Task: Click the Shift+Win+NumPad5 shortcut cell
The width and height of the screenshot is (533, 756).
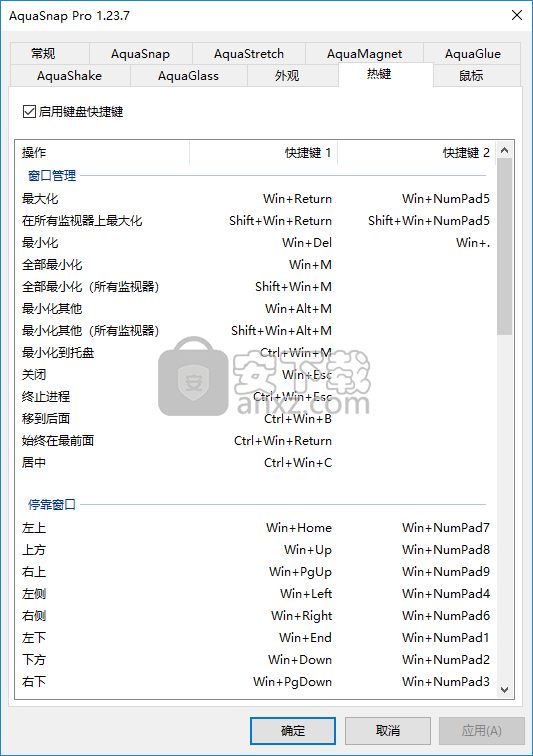Action: (x=429, y=221)
